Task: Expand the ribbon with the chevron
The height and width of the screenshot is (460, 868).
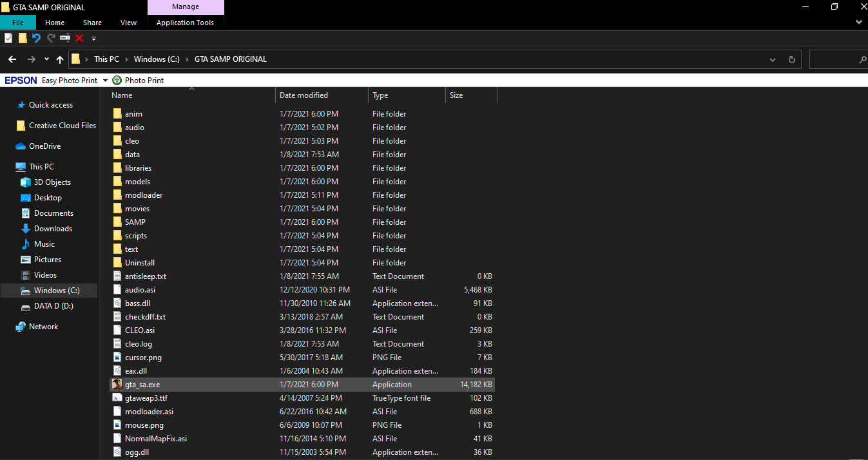Action: click(x=858, y=22)
